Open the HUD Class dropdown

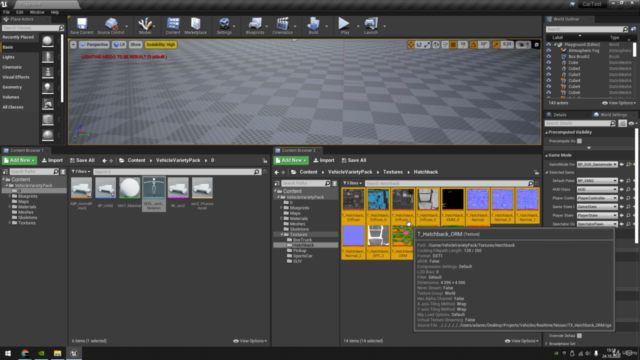click(597, 189)
